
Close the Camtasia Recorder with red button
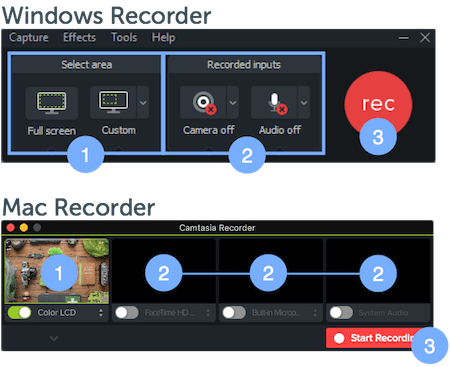pyautogui.click(x=11, y=228)
